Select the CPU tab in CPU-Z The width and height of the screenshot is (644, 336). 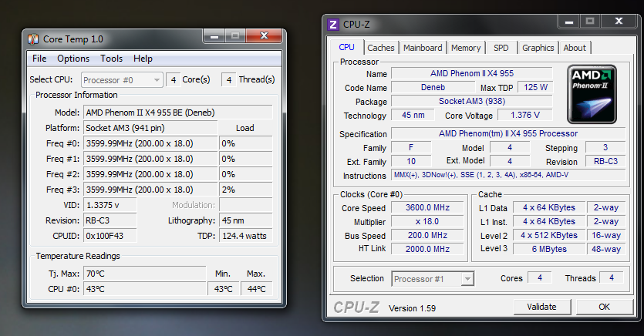[346, 47]
